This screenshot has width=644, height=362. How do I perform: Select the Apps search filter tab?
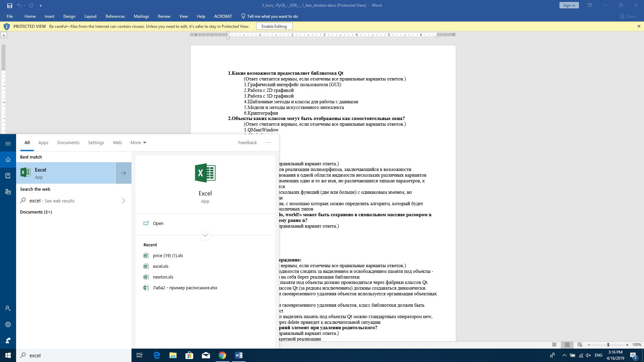tap(43, 142)
